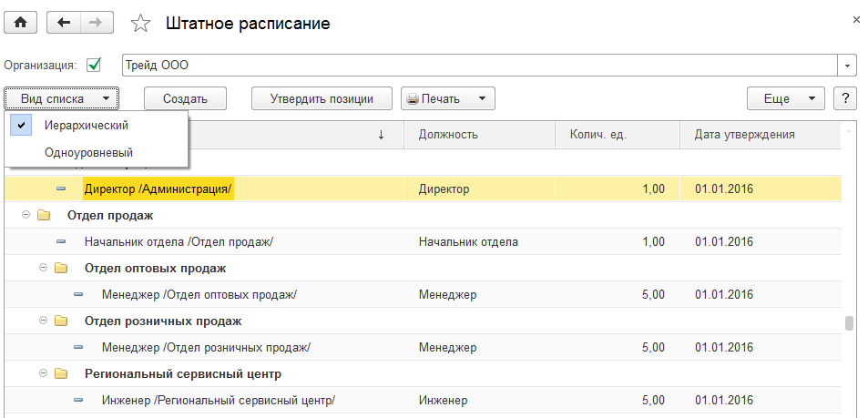Open the Еще dropdown menu

785,98
